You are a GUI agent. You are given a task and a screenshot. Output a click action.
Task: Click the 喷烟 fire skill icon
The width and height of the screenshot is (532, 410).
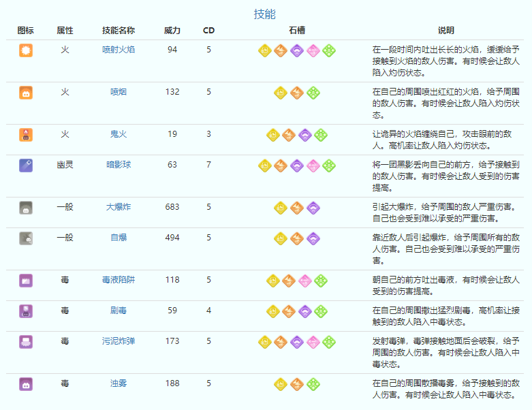pos(26,93)
